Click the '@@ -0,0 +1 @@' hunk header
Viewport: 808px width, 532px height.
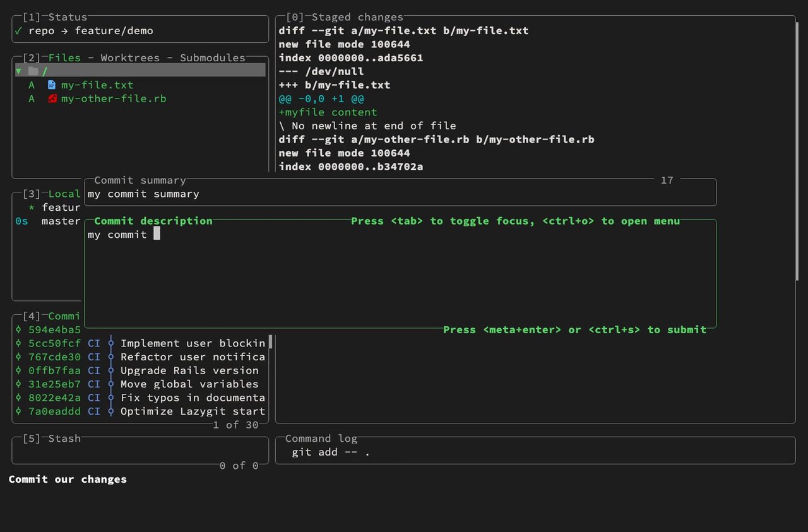point(321,98)
